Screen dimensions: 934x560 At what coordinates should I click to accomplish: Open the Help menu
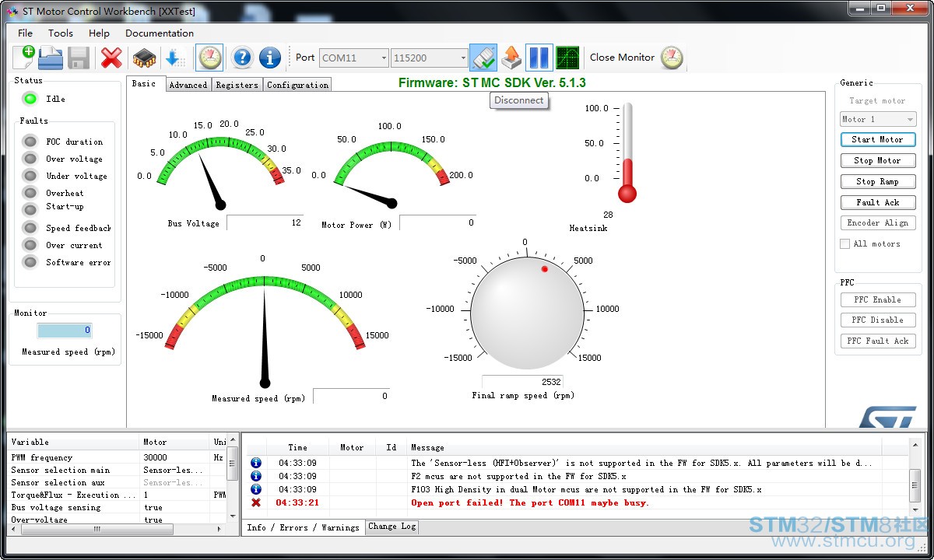pyautogui.click(x=99, y=33)
